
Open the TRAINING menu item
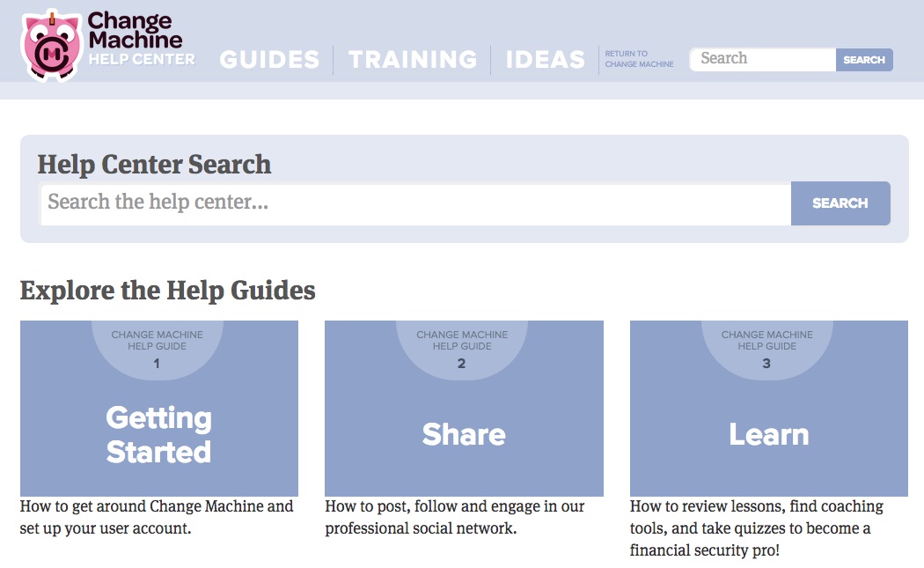coord(413,60)
